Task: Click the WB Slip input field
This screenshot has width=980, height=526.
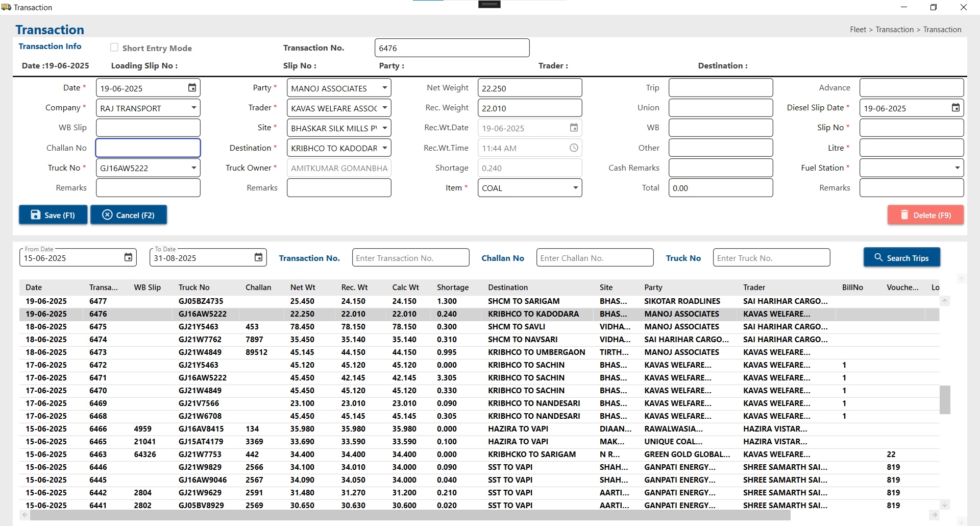Action: pyautogui.click(x=148, y=128)
